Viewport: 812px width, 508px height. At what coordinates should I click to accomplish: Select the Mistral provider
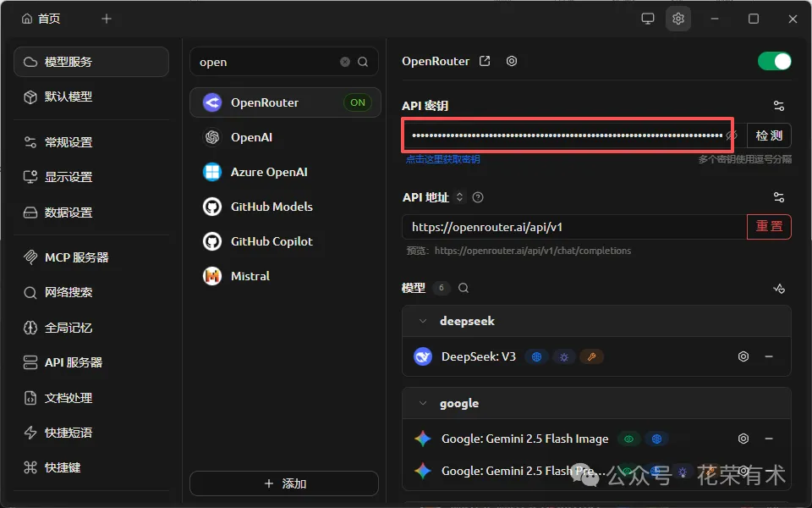click(285, 276)
